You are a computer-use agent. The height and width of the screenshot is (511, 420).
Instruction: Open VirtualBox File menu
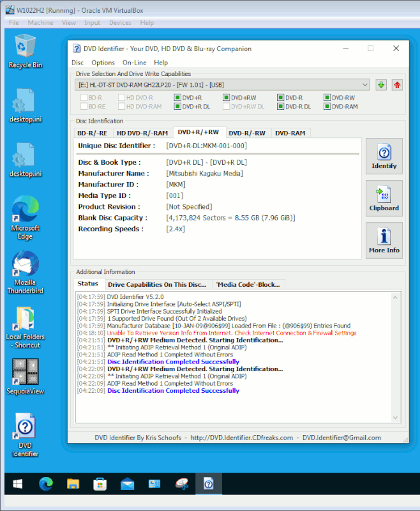[x=14, y=22]
